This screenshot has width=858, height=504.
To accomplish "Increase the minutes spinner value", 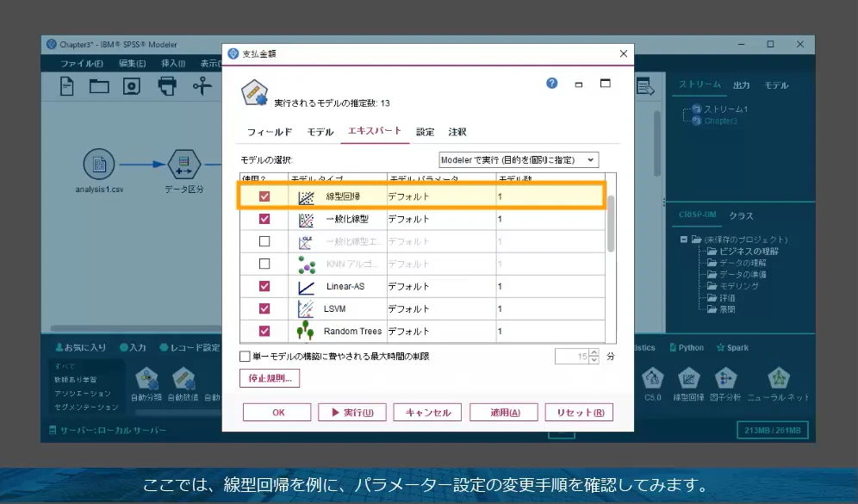I will click(594, 353).
